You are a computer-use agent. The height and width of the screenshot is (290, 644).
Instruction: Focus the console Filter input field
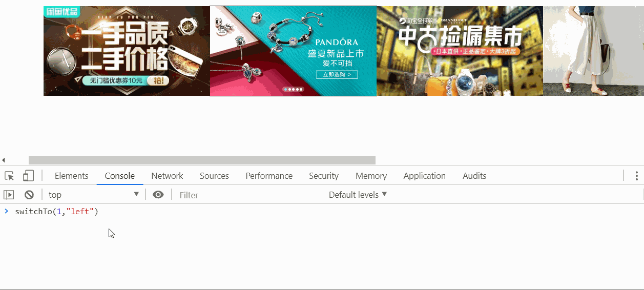[251, 195]
